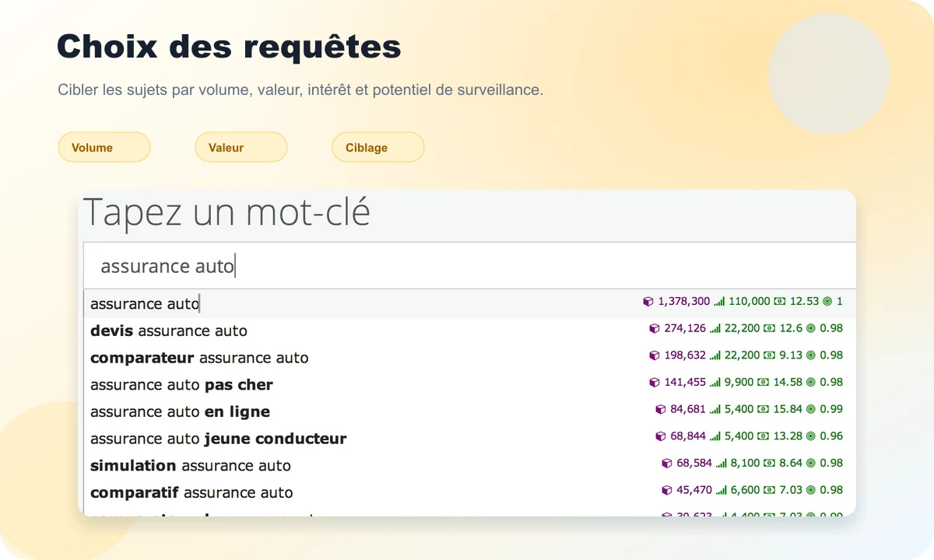The image size is (934, 560).
Task: Click the bars icon in the 'devis assurance auto' row
Action: (x=715, y=329)
